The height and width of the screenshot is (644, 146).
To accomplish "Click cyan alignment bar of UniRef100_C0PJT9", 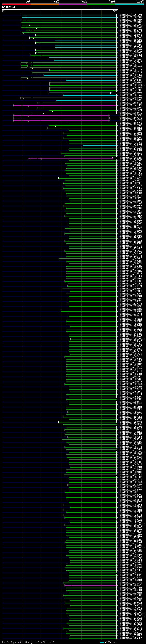I will pos(100,146).
